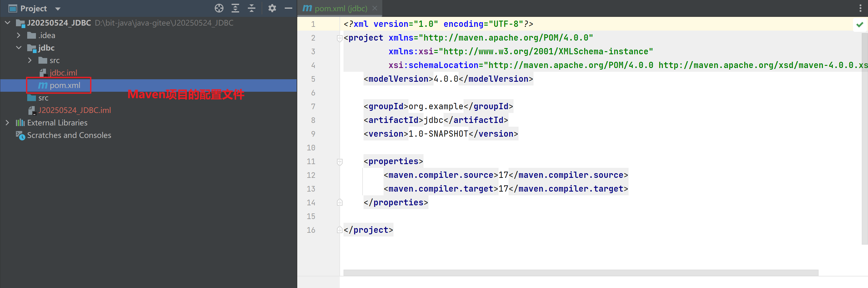This screenshot has width=868, height=288.
Task: Click the Project panel window icon
Action: (13, 8)
